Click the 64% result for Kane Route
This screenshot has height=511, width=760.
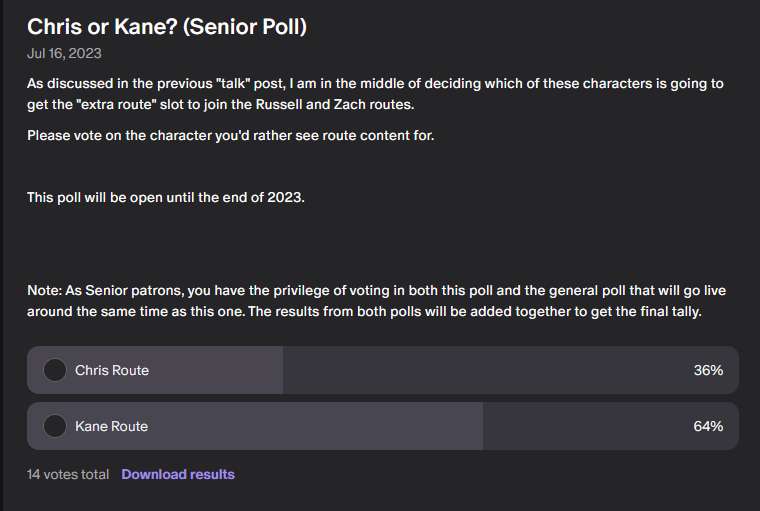point(708,426)
